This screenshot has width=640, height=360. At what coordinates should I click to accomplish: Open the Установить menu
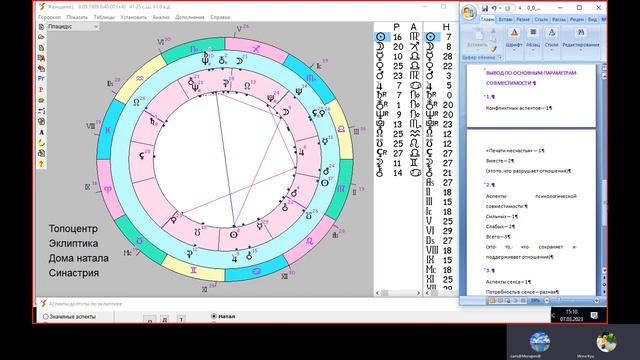click(133, 17)
